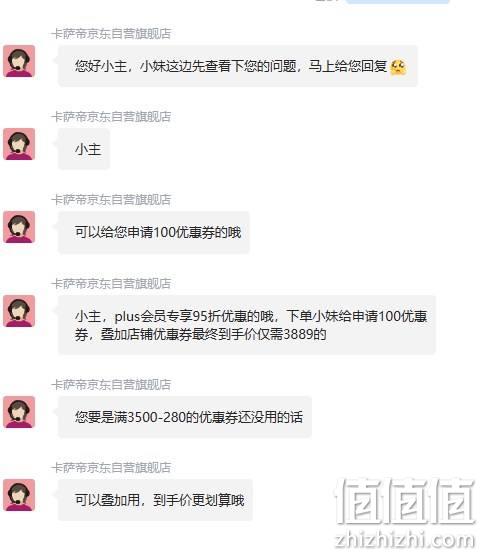Click agent avatar next to the short '小主' message
Viewport: 484px width, 557px height.
coord(19,144)
